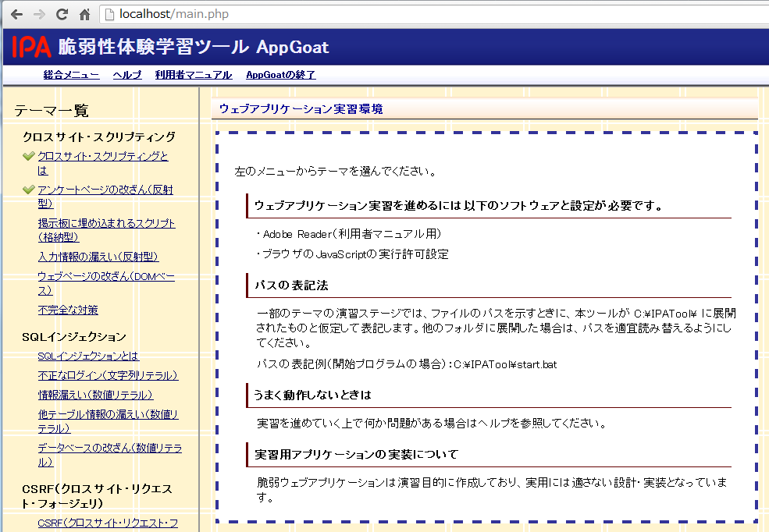Open 掲示板に埋め込まれるスクリプト(格納型) theme

pyautogui.click(x=106, y=230)
